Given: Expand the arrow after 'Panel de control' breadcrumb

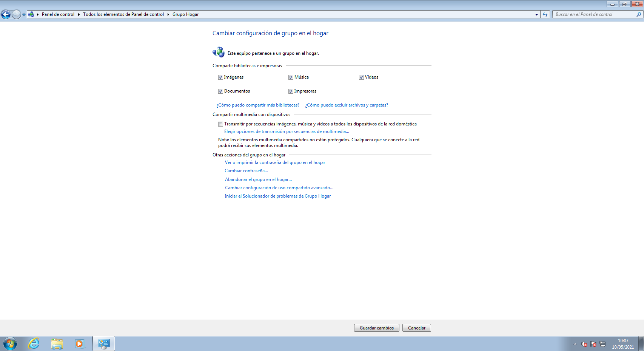Looking at the screenshot, I should (x=79, y=14).
